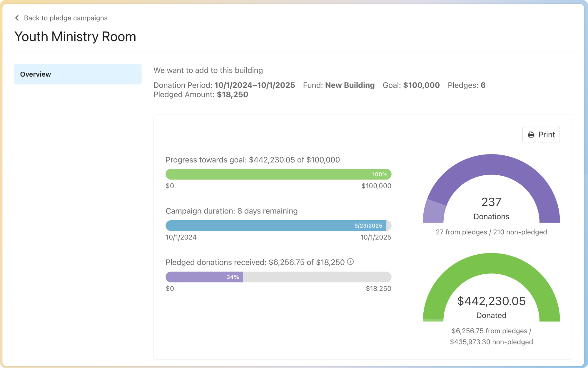Click the back chevron arrow icon
This screenshot has width=588, height=368.
(x=17, y=18)
